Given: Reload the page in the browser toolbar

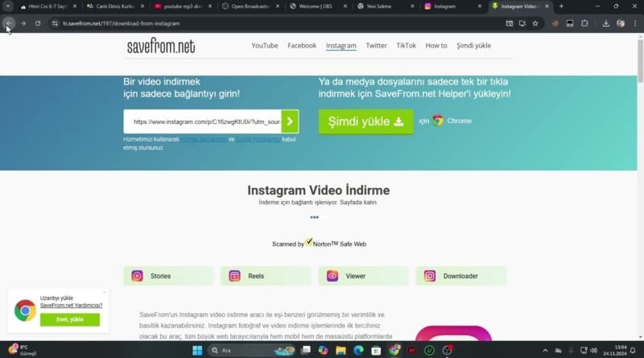Looking at the screenshot, I should coord(37,23).
